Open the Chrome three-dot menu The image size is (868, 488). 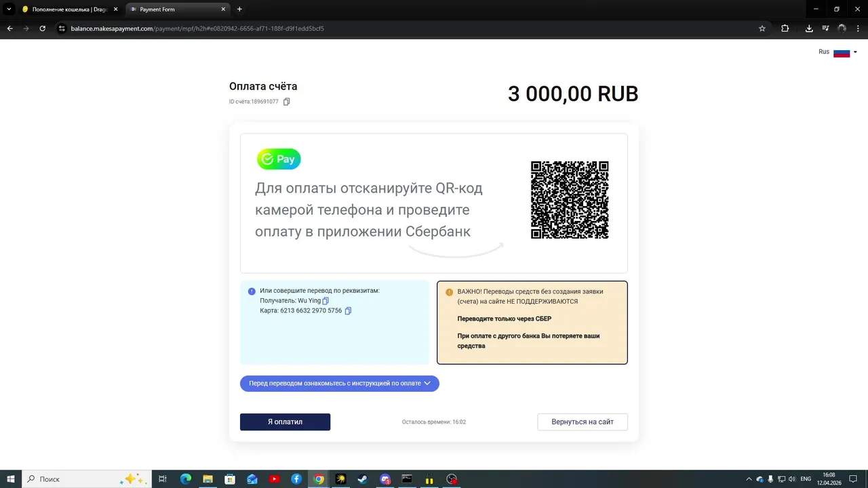coord(858,28)
